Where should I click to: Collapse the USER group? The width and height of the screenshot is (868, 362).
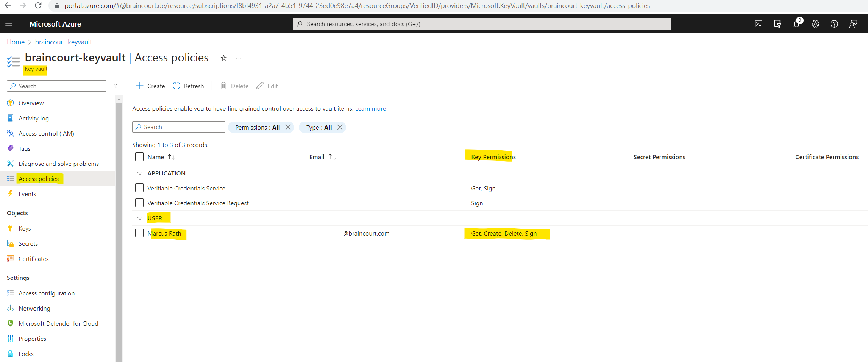click(x=140, y=218)
